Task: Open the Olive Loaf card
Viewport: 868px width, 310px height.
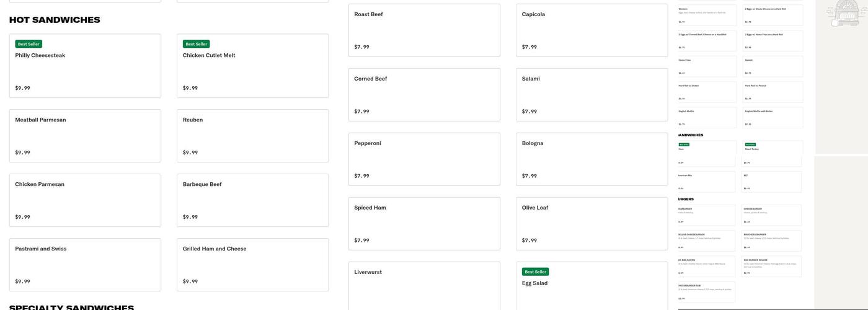Action: pyautogui.click(x=591, y=224)
